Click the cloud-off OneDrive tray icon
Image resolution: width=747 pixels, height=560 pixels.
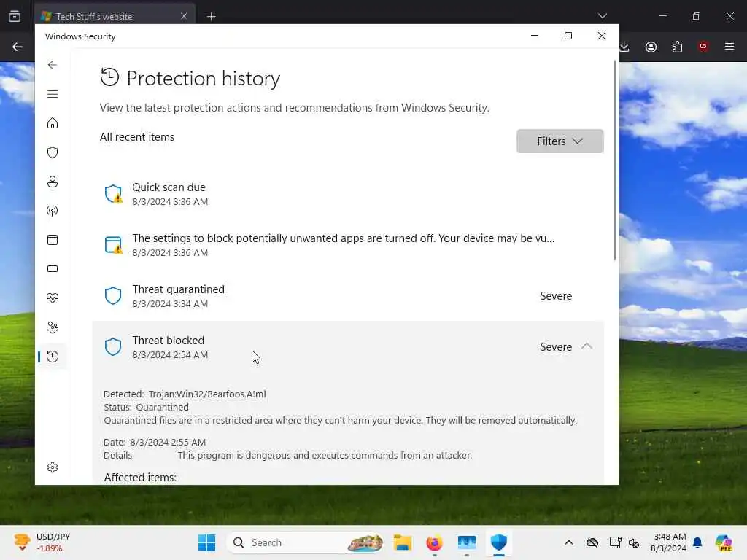(592, 542)
